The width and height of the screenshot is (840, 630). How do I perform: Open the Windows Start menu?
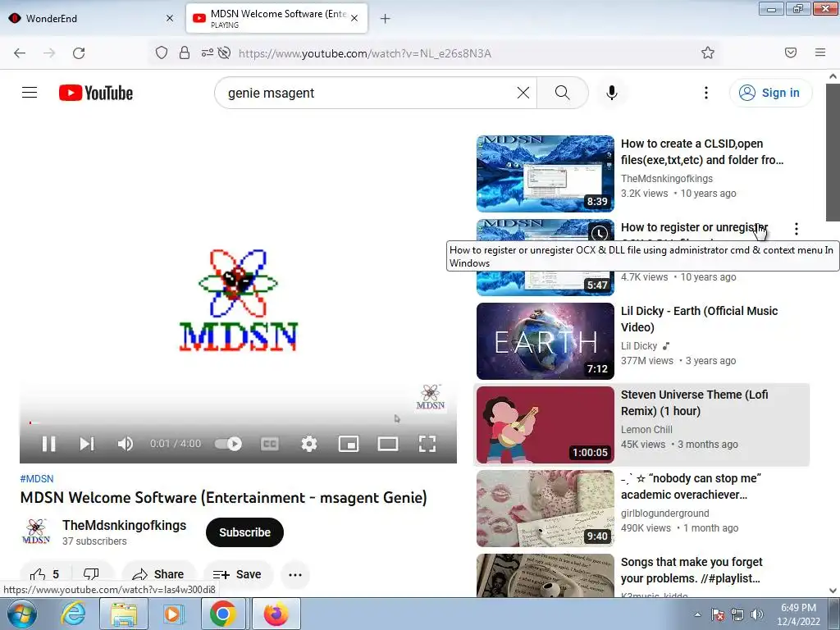pyautogui.click(x=21, y=614)
